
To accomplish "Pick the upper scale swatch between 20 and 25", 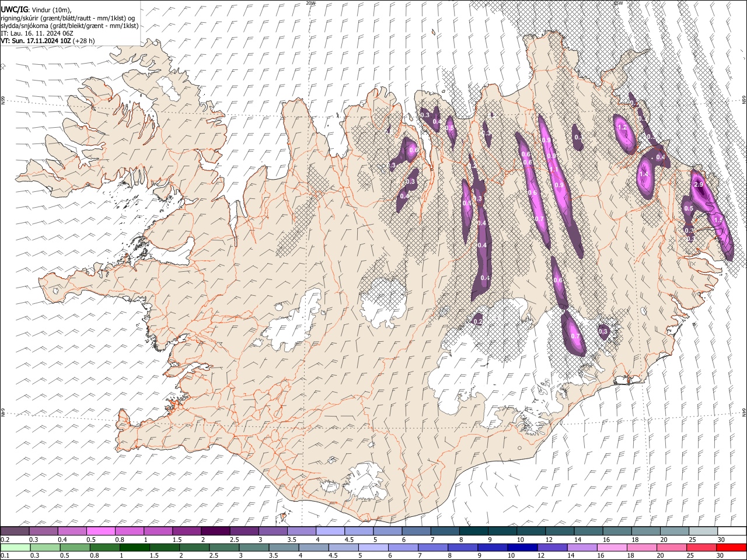I will pyautogui.click(x=675, y=531).
